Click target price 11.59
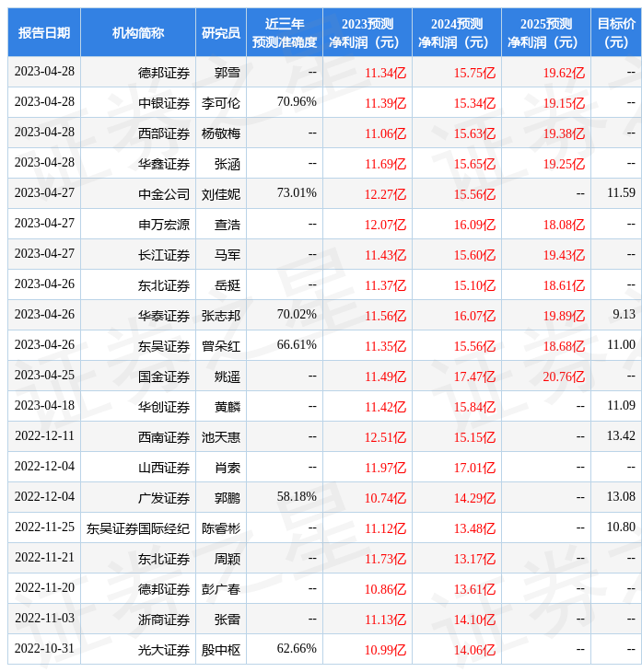Screen dimensions: 642x672 click(621, 192)
